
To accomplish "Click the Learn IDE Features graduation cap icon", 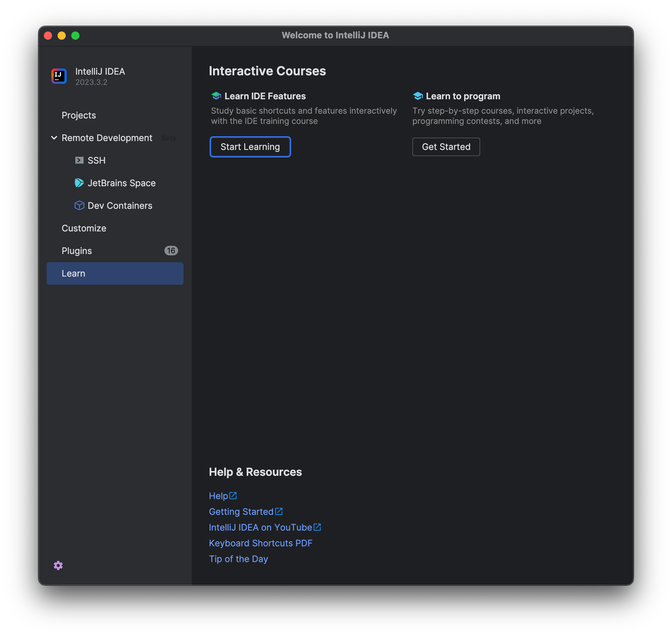I will click(x=216, y=96).
